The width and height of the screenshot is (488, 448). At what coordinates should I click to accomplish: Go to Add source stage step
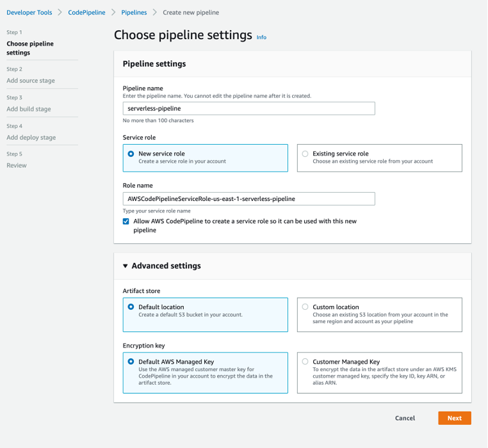coord(31,81)
